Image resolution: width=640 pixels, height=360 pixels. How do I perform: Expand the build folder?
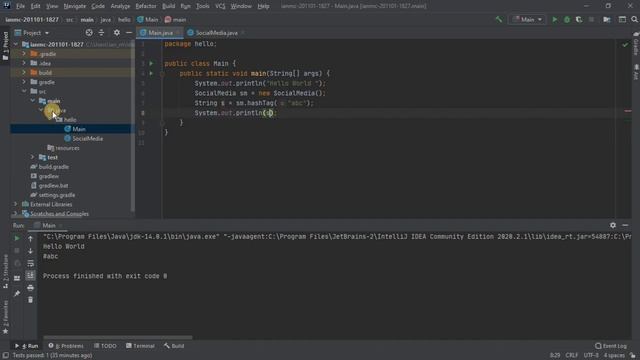pos(24,73)
